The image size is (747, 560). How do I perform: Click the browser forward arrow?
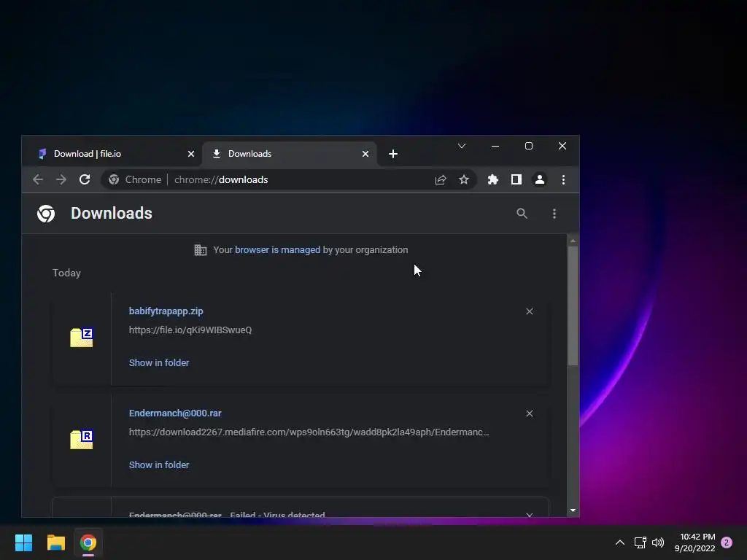pos(61,179)
